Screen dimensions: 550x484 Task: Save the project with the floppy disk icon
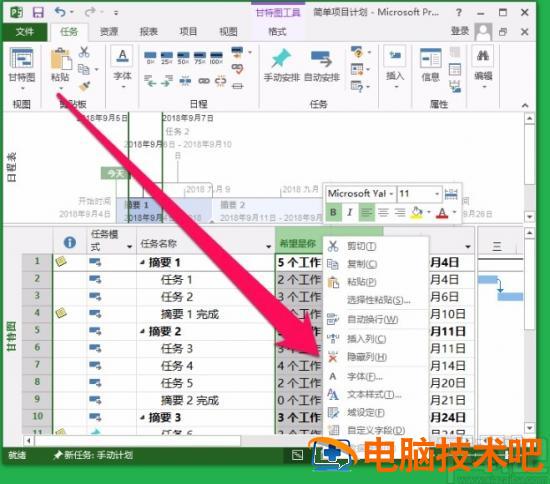(38, 13)
